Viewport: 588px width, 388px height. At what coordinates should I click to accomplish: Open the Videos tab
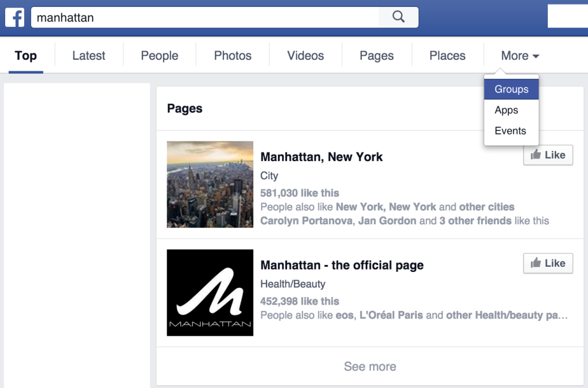click(305, 56)
